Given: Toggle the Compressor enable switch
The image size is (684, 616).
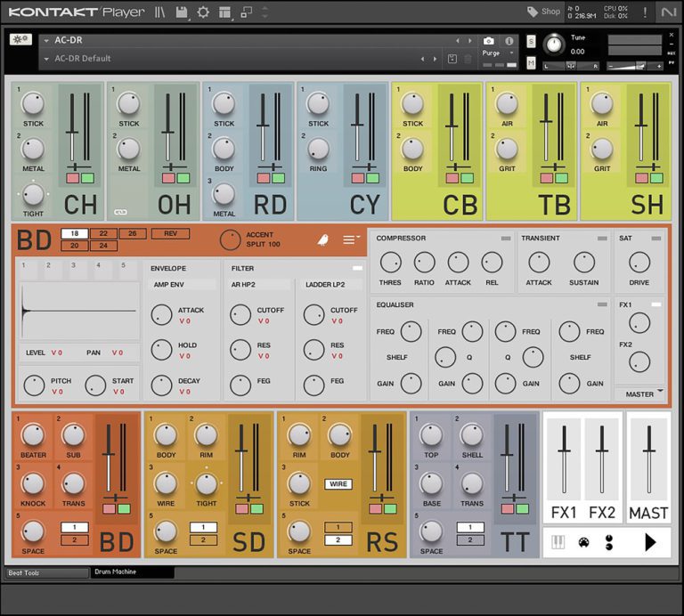Looking at the screenshot, I should pyautogui.click(x=505, y=239).
